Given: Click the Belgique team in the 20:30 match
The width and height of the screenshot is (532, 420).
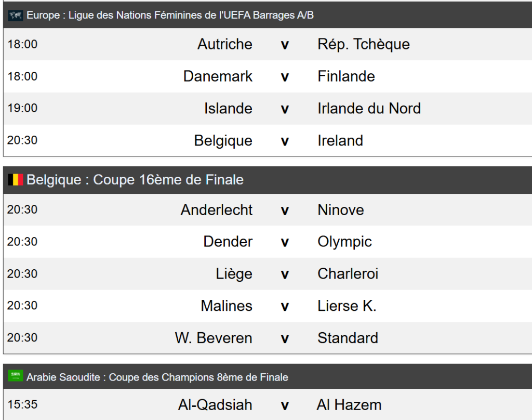Looking at the screenshot, I should [223, 141].
